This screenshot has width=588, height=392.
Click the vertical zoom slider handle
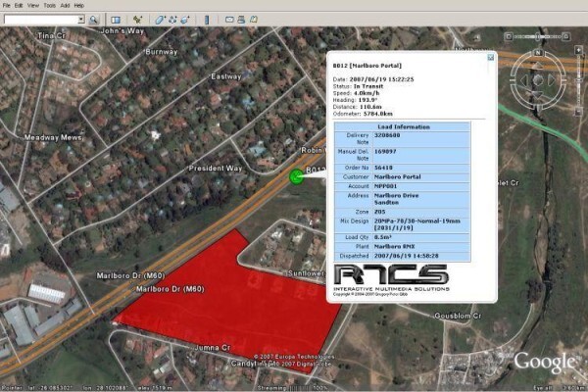click(578, 80)
